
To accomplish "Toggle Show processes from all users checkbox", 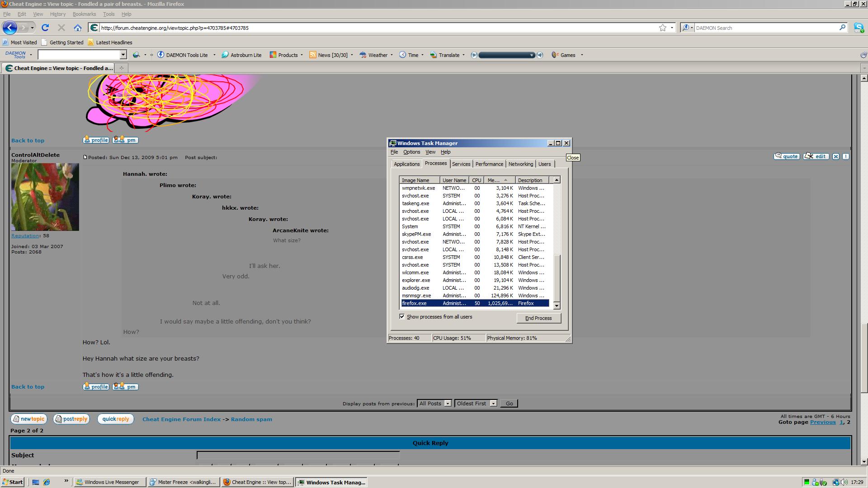I will tap(402, 316).
